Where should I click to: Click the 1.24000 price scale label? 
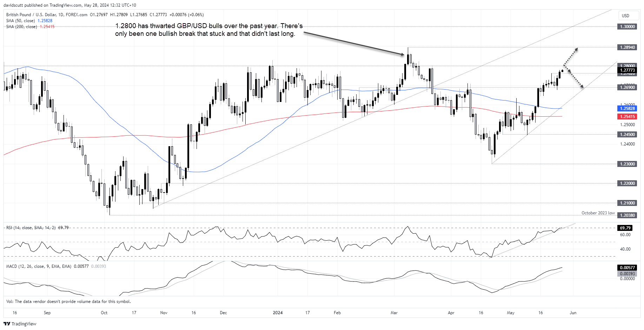coord(628,144)
